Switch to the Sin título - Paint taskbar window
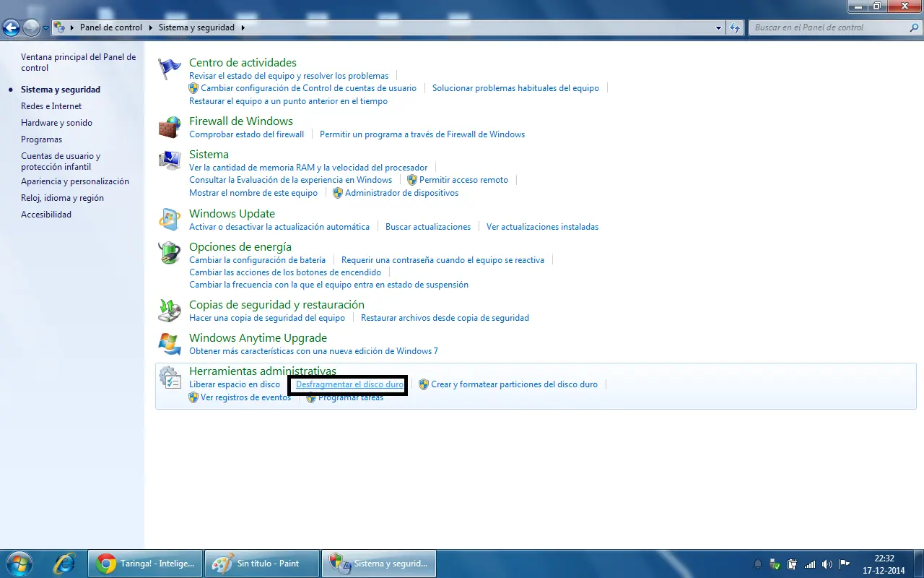Image resolution: width=924 pixels, height=578 pixels. [261, 564]
